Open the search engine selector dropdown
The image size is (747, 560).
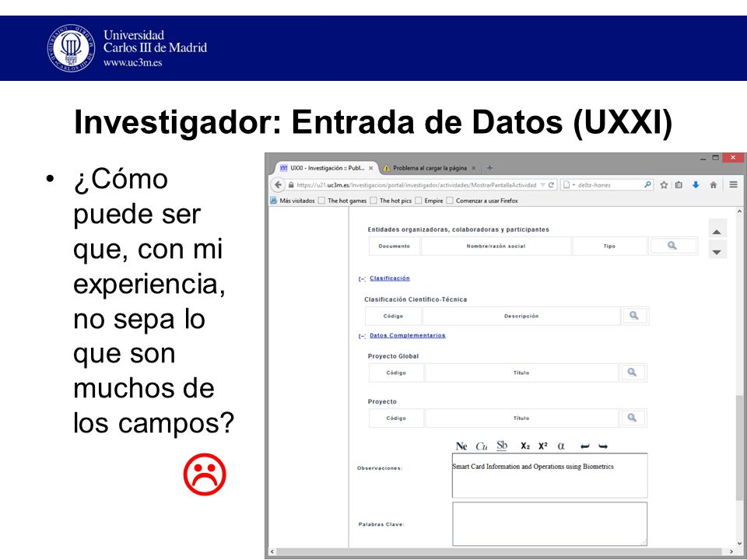tap(568, 185)
